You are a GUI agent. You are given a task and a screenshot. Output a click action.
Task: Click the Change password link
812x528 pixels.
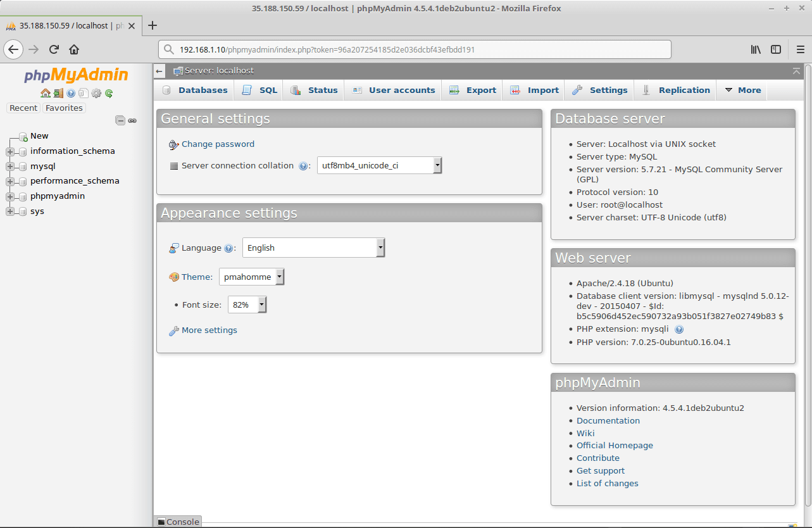[x=218, y=144]
